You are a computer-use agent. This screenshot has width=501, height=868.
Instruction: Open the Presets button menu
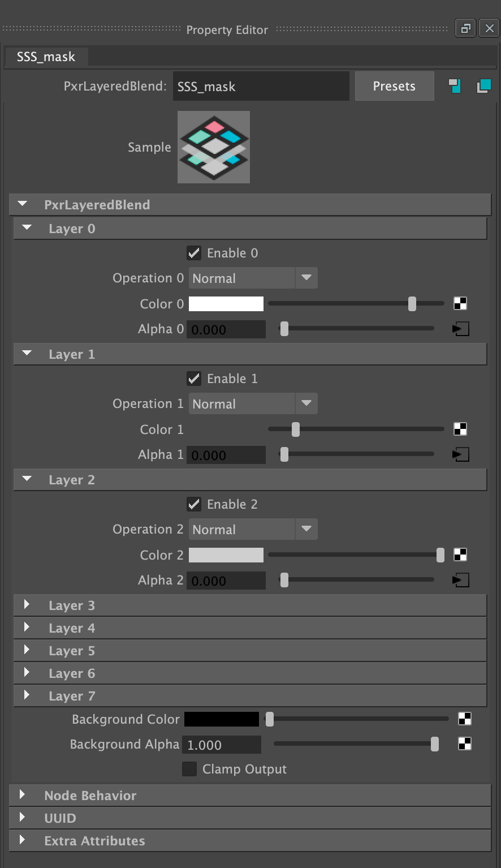point(394,86)
